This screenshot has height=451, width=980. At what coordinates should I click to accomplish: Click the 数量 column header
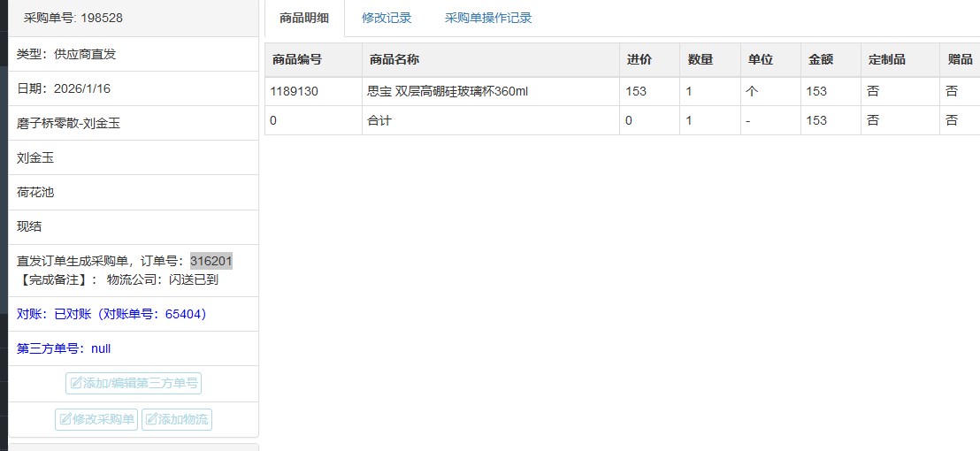coord(701,59)
